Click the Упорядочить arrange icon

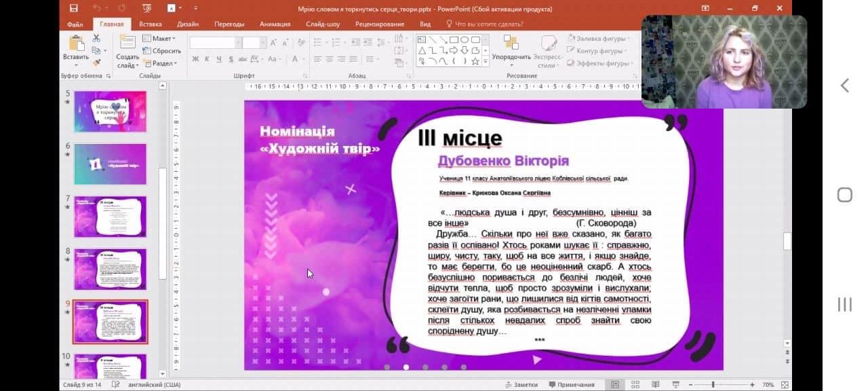coord(511,43)
